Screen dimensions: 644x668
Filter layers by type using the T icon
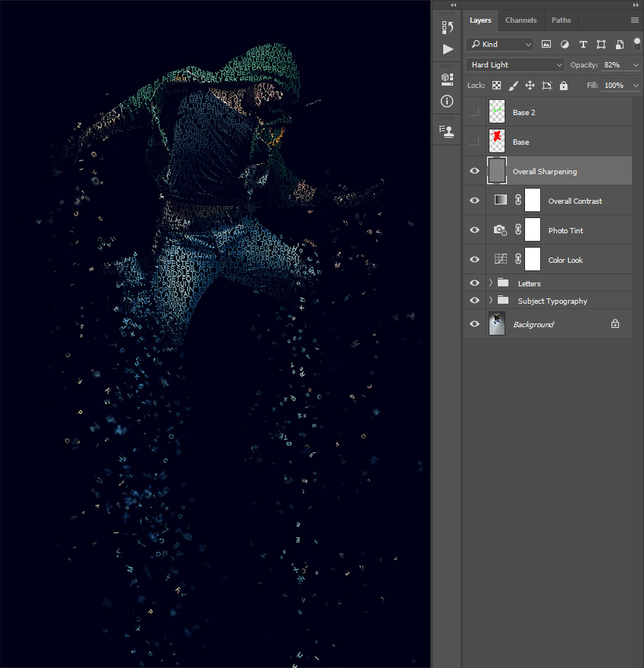click(583, 44)
